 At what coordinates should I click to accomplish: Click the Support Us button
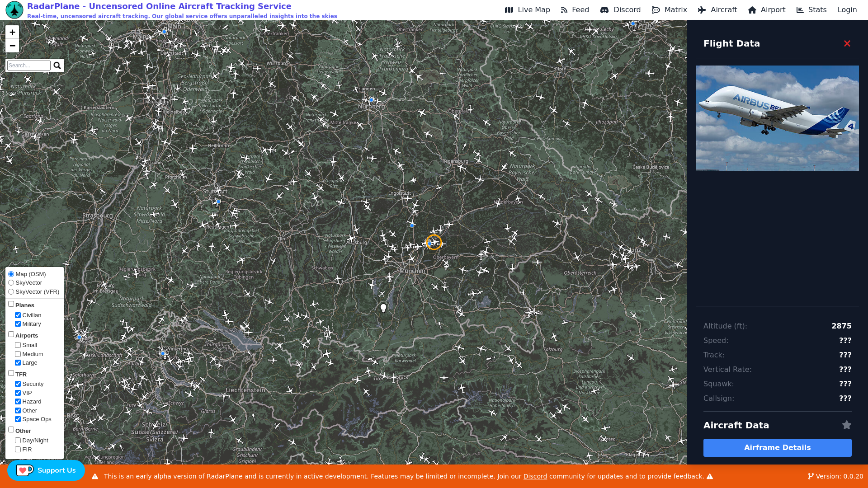point(46,470)
